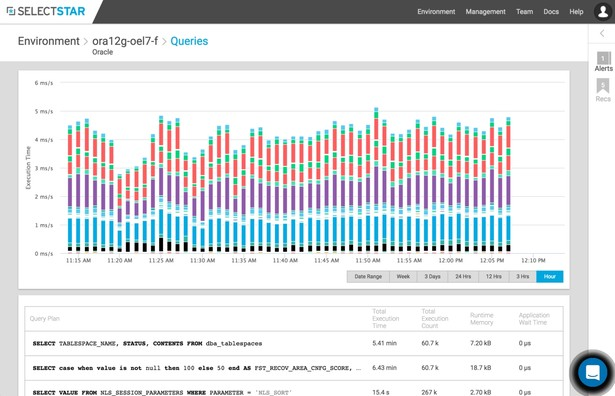Switch the chart to 3 Days range
Image resolution: width=615 pixels, height=396 pixels.
[x=432, y=276]
